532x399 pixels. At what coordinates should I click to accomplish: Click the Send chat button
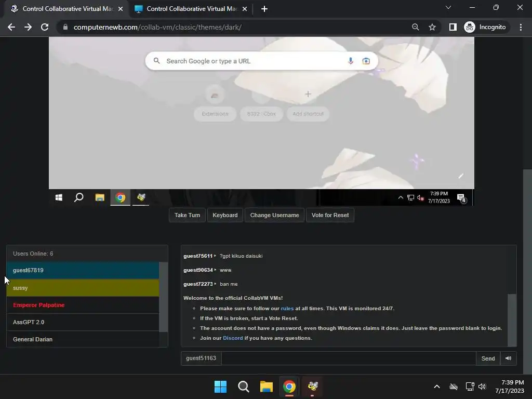pyautogui.click(x=488, y=358)
